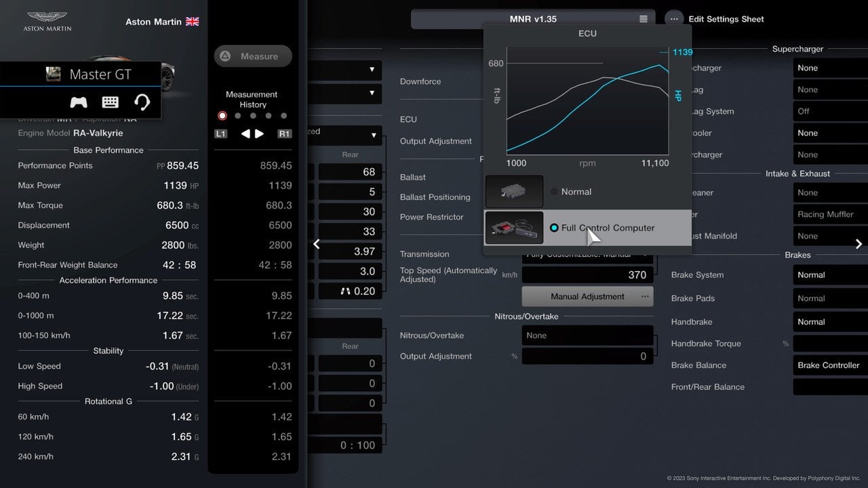Open the Brake System Normal dropdown
This screenshot has width=868, height=488.
point(830,275)
